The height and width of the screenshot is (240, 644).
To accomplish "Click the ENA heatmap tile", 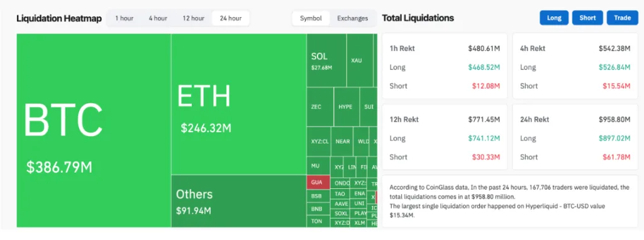I will (359, 193).
